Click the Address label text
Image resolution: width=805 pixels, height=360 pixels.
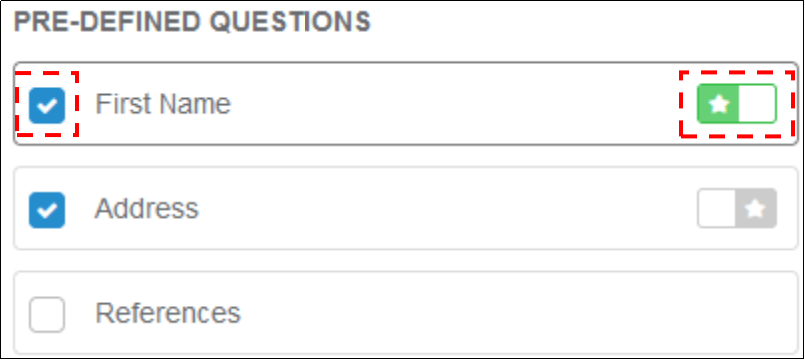[147, 209]
